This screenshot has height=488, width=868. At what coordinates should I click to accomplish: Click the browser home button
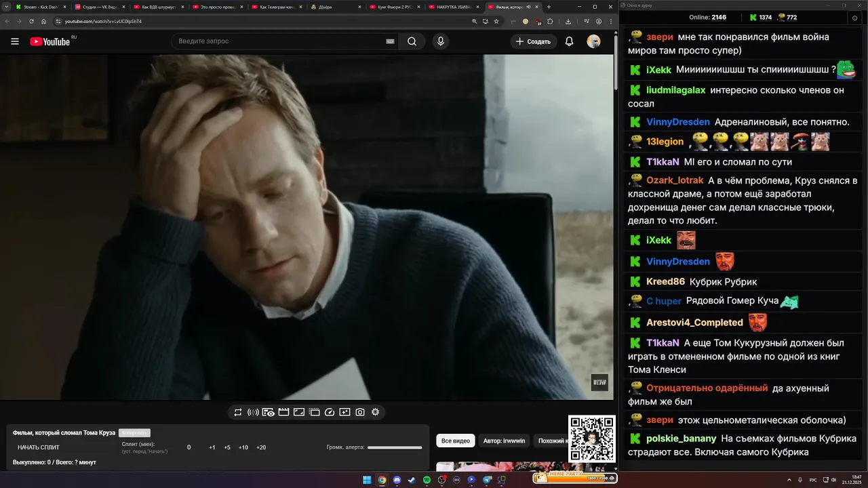pyautogui.click(x=43, y=21)
